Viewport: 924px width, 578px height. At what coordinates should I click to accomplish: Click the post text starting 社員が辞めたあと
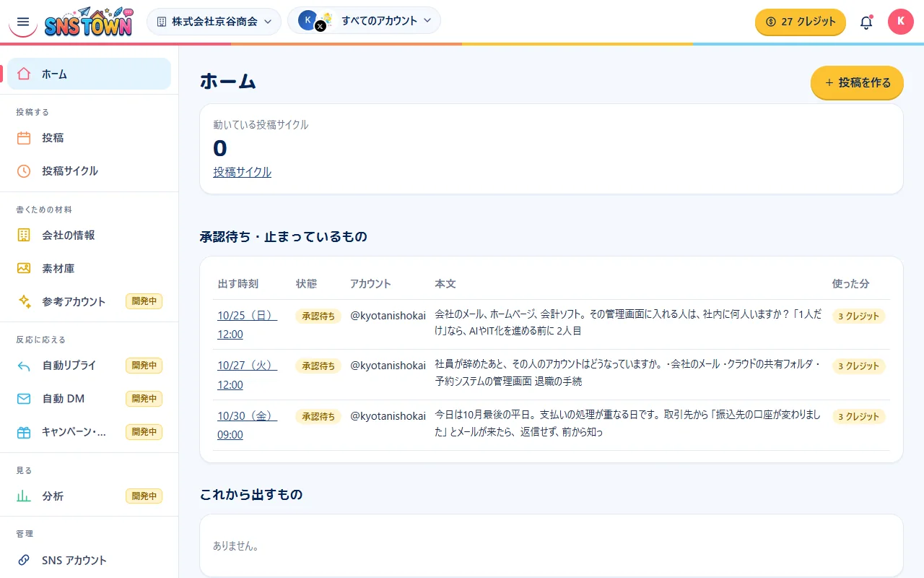[628, 373]
